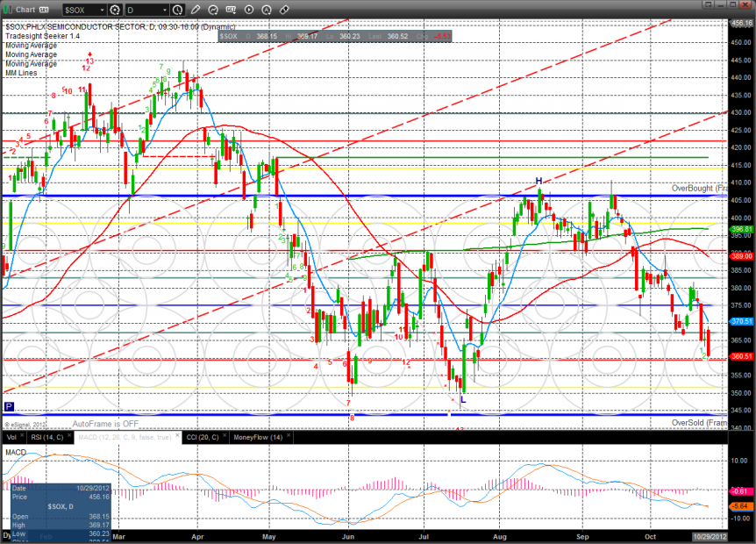Close the MACD study tab

[x=177, y=436]
